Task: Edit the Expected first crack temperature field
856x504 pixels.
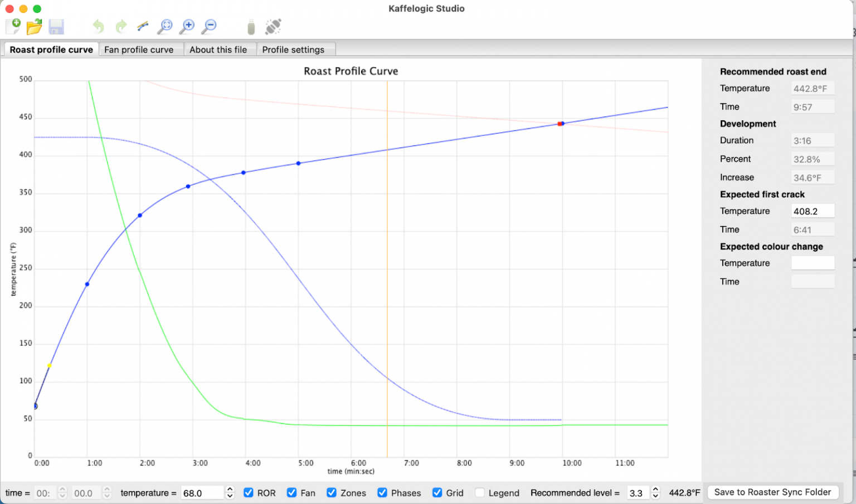Action: (x=813, y=211)
